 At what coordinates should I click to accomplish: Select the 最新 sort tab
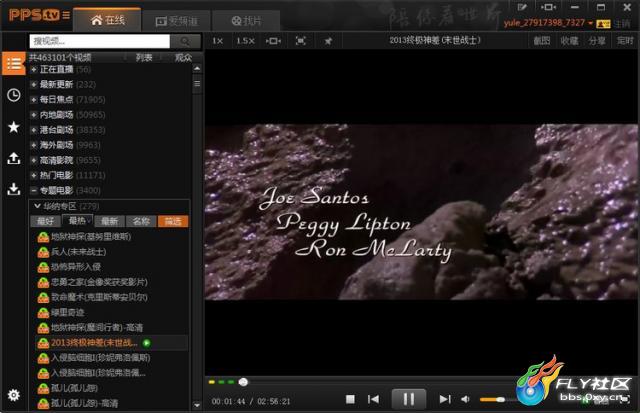pyautogui.click(x=110, y=221)
